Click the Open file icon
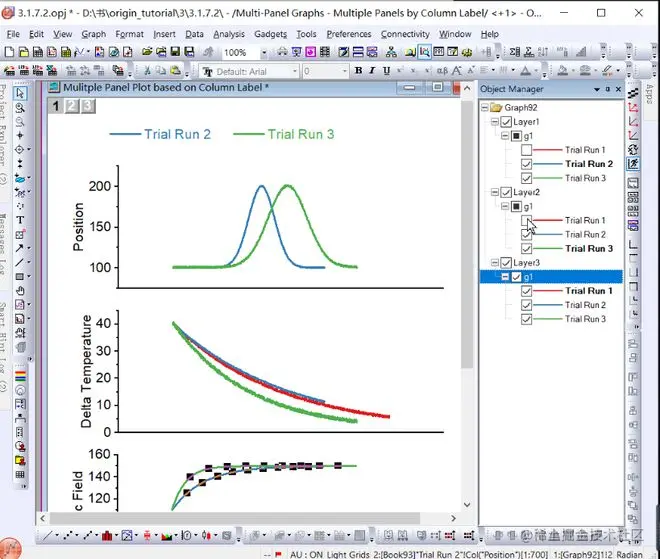 [146, 52]
